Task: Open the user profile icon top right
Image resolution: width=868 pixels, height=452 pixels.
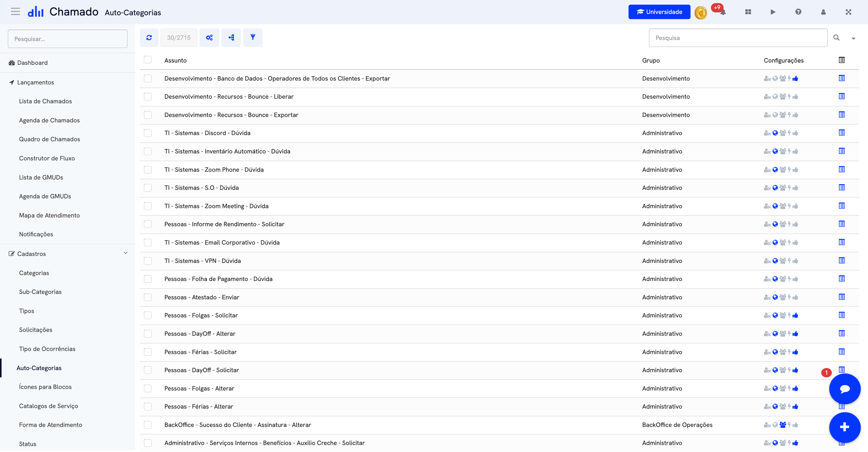Action: coord(823,12)
